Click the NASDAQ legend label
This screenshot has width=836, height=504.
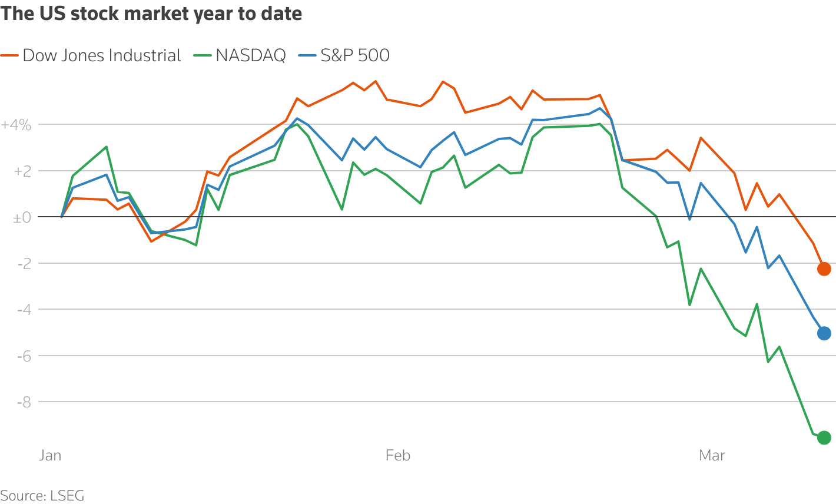[x=251, y=56]
